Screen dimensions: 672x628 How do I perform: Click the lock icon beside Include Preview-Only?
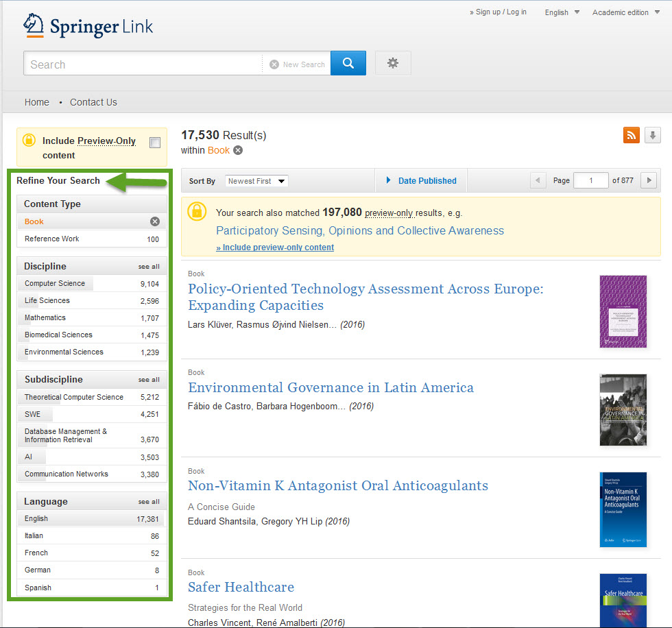pos(29,140)
